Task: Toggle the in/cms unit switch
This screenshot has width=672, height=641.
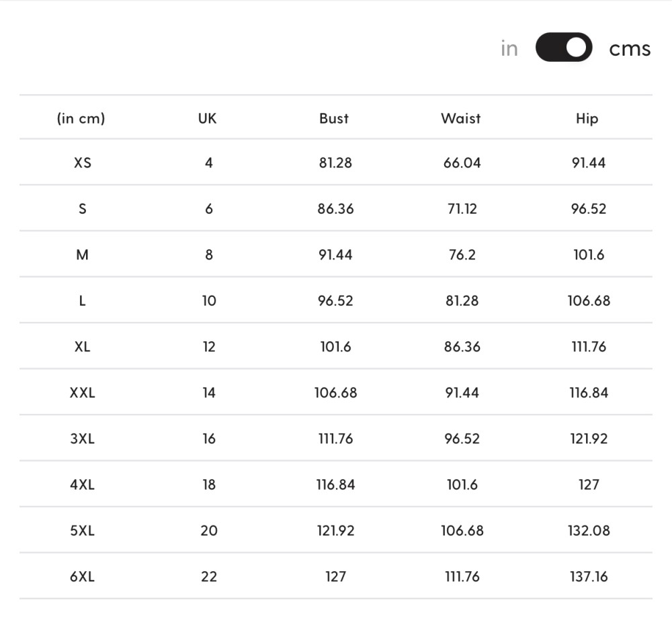Action: 564,47
